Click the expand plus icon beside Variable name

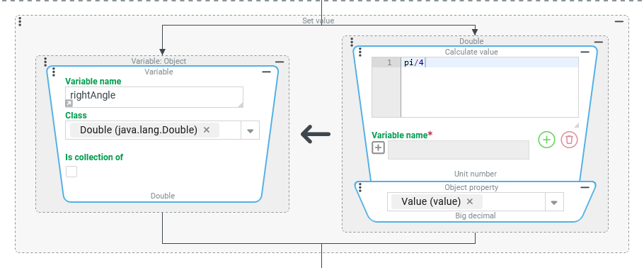pos(379,147)
